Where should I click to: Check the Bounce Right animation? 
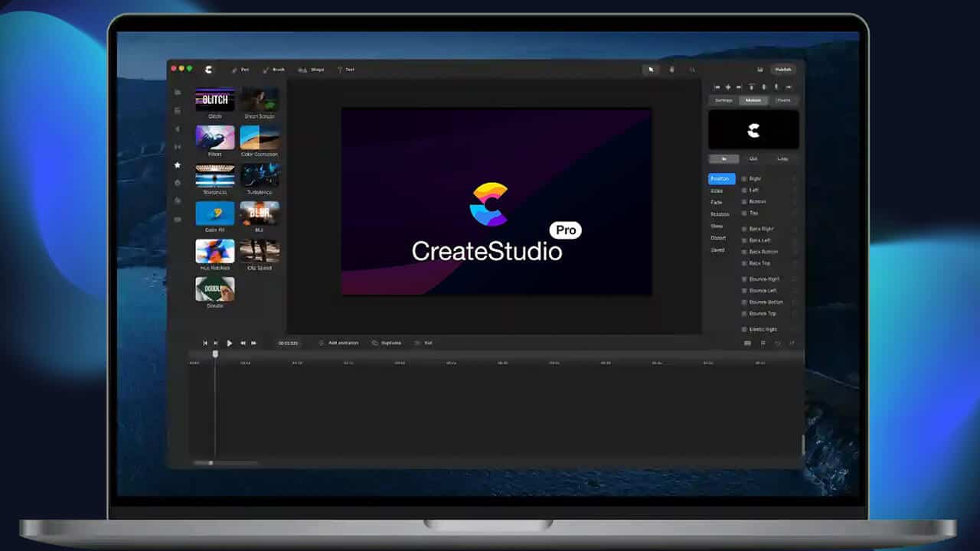743,279
